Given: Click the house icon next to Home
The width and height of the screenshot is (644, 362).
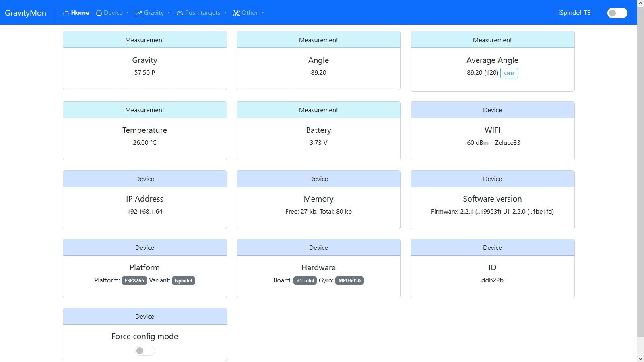Looking at the screenshot, I should click(66, 13).
